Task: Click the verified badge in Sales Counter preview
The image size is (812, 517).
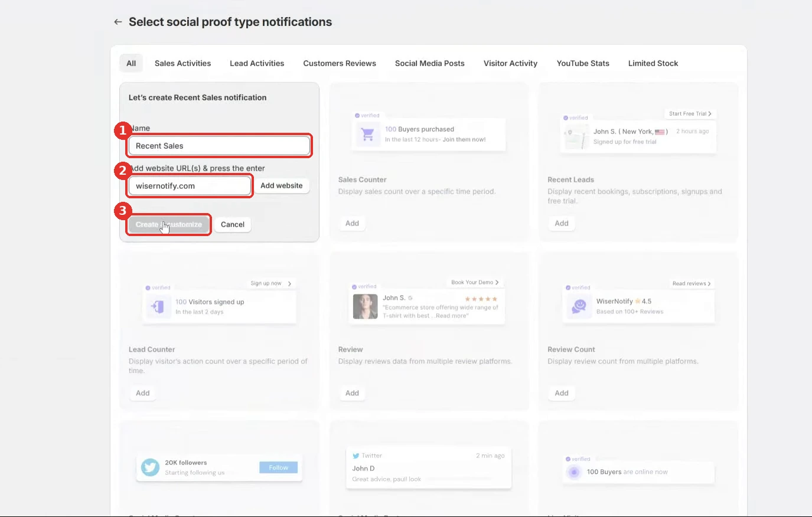Action: 367,116
